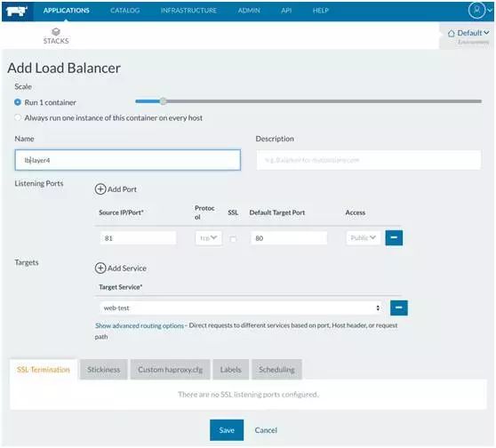Expand the Default environment dropdown
This screenshot has width=496, height=448.
pos(468,33)
